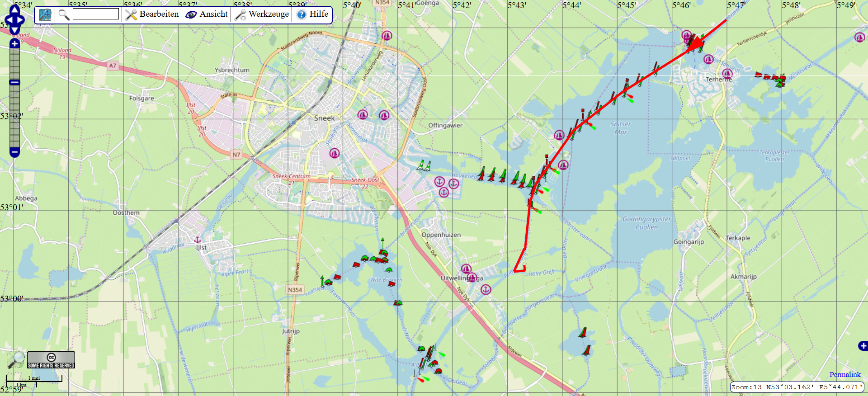Open the Bearbeiten menu

click(152, 14)
